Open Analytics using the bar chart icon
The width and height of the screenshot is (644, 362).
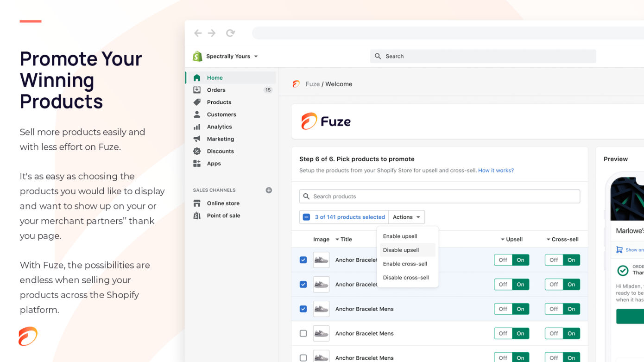click(x=196, y=127)
